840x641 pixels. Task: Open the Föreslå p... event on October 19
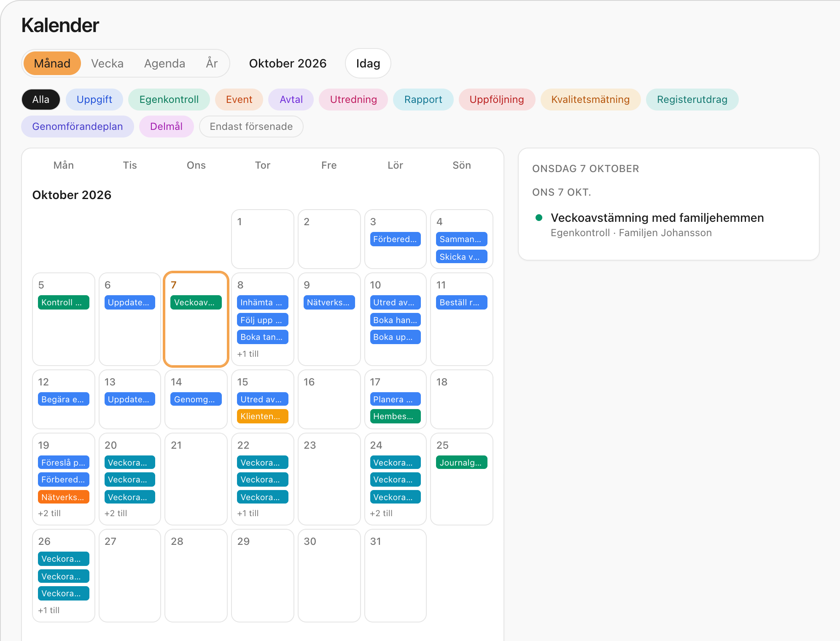pos(64,463)
